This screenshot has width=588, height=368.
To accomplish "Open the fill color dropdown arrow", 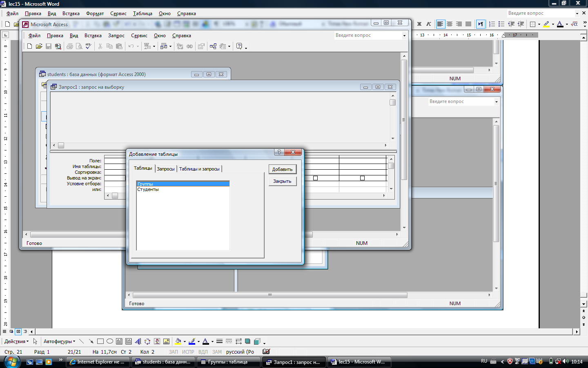I will (185, 341).
